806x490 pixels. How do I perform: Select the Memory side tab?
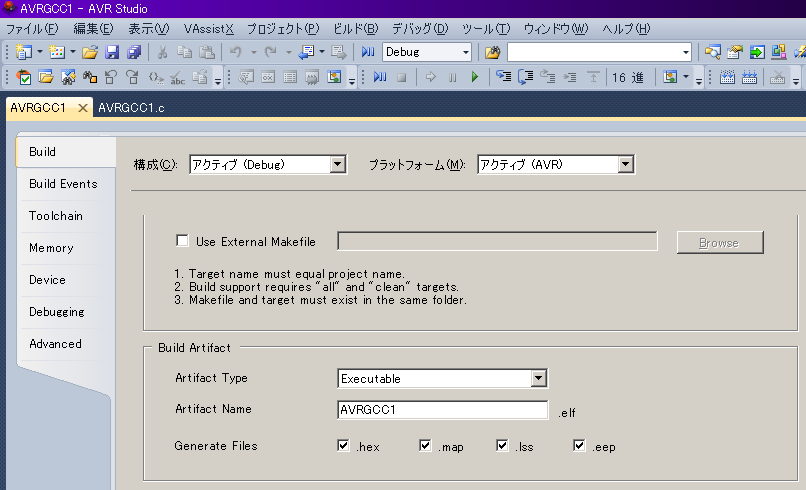[x=51, y=248]
